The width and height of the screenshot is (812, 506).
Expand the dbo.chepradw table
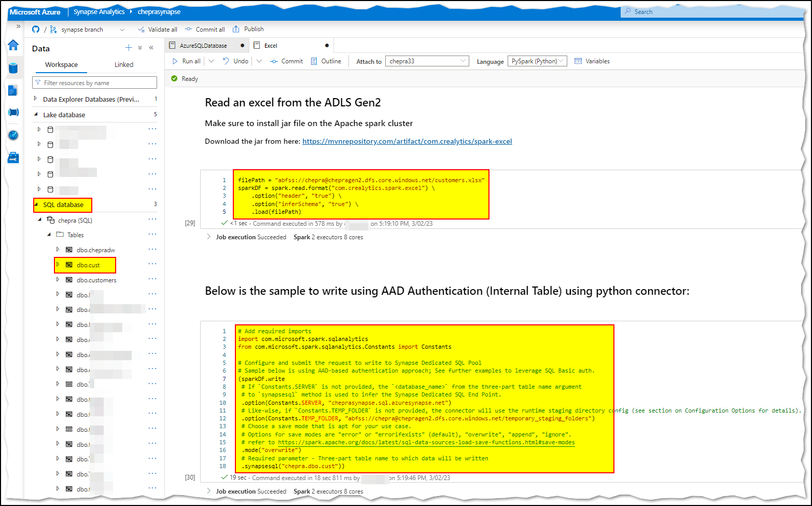[x=58, y=250]
